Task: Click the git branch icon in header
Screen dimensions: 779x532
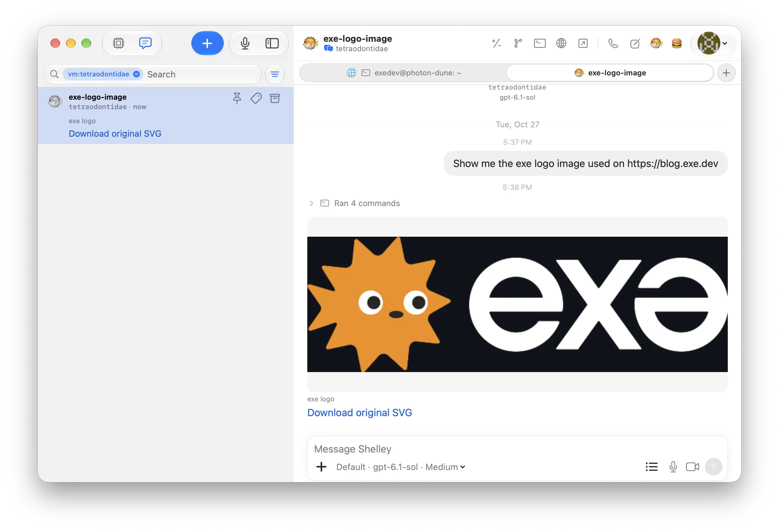Action: point(518,43)
